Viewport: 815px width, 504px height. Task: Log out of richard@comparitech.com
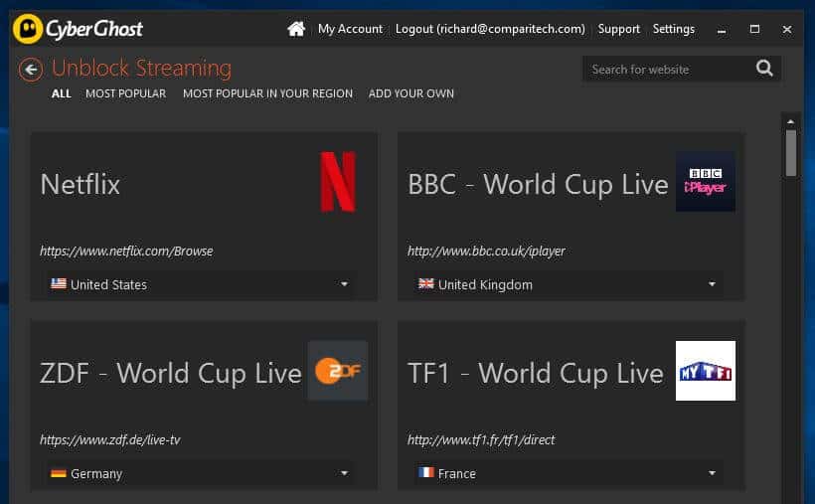490,29
